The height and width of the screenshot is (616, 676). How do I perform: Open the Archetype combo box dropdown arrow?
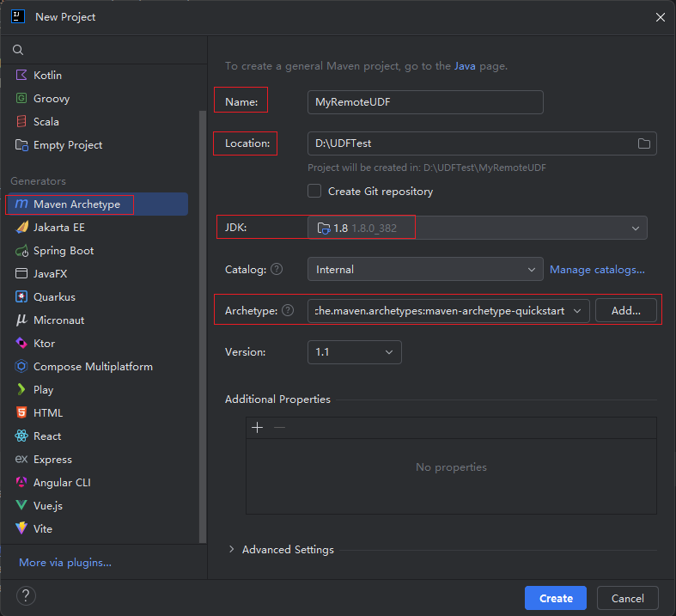pos(577,311)
